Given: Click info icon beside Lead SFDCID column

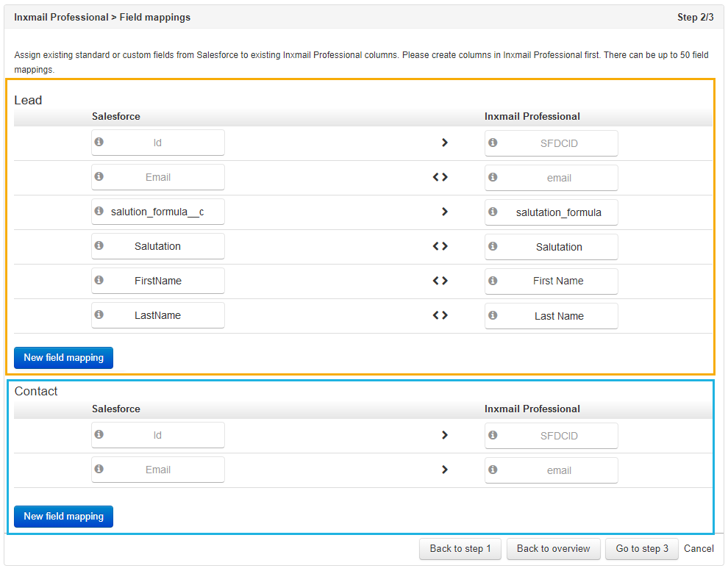Looking at the screenshot, I should point(493,143).
